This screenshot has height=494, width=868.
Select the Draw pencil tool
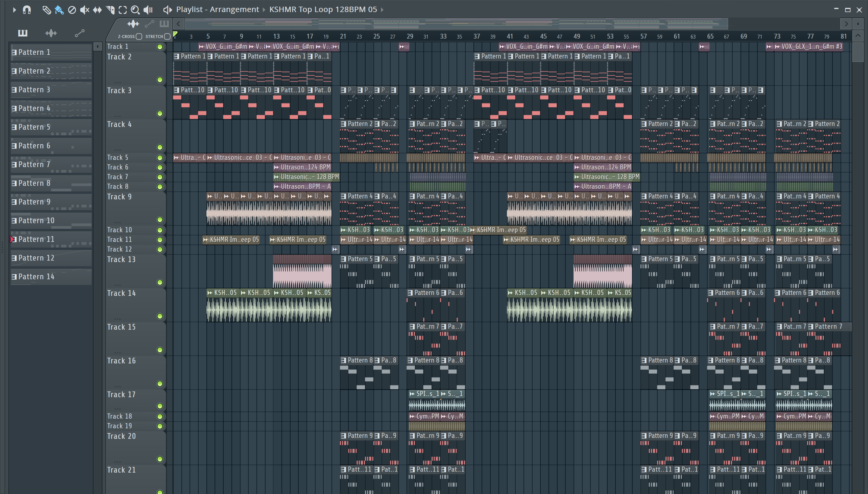point(46,10)
